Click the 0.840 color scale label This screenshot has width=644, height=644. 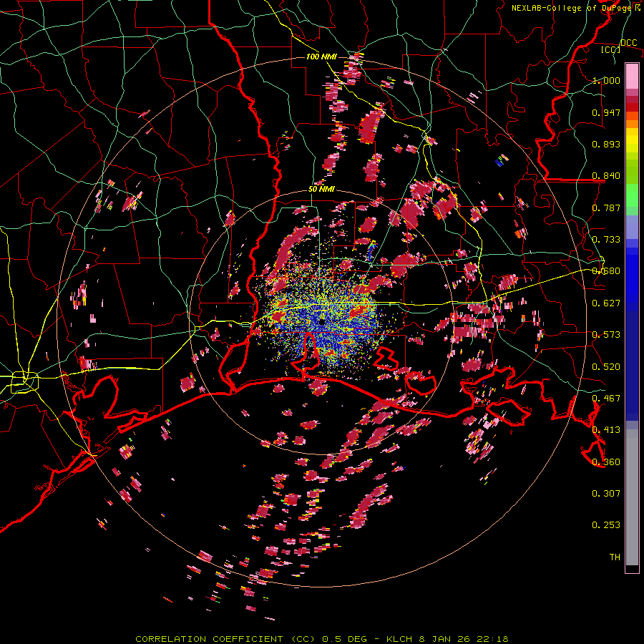click(606, 176)
